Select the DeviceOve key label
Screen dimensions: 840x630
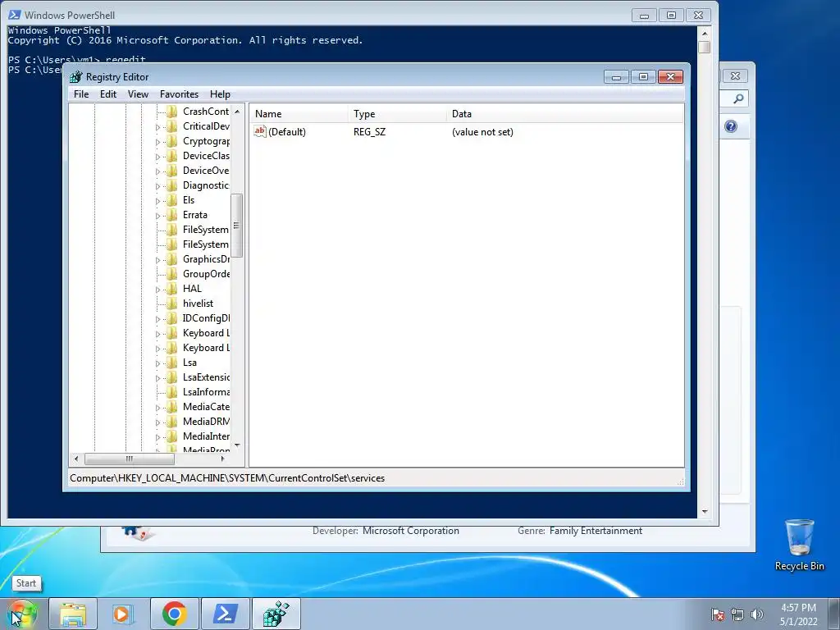(x=206, y=171)
